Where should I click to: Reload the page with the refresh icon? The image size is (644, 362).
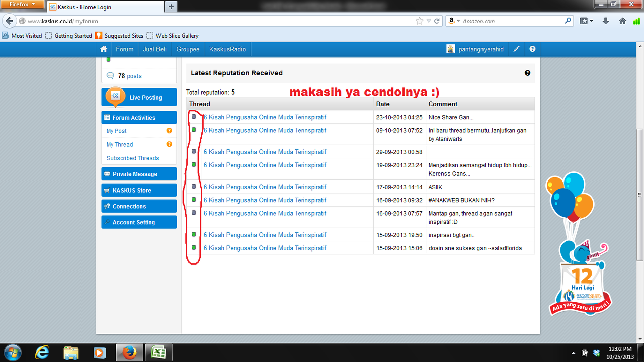[437, 21]
